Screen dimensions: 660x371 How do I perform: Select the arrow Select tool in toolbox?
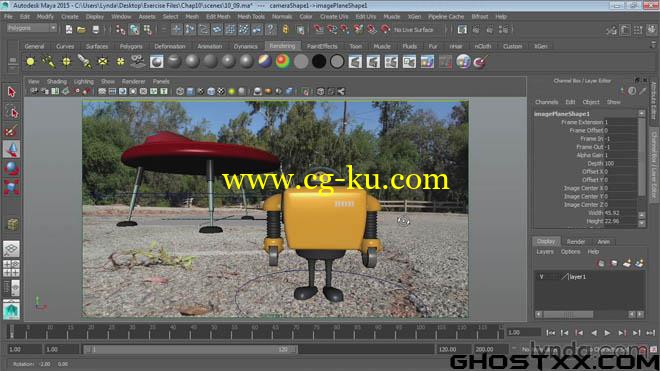click(11, 92)
